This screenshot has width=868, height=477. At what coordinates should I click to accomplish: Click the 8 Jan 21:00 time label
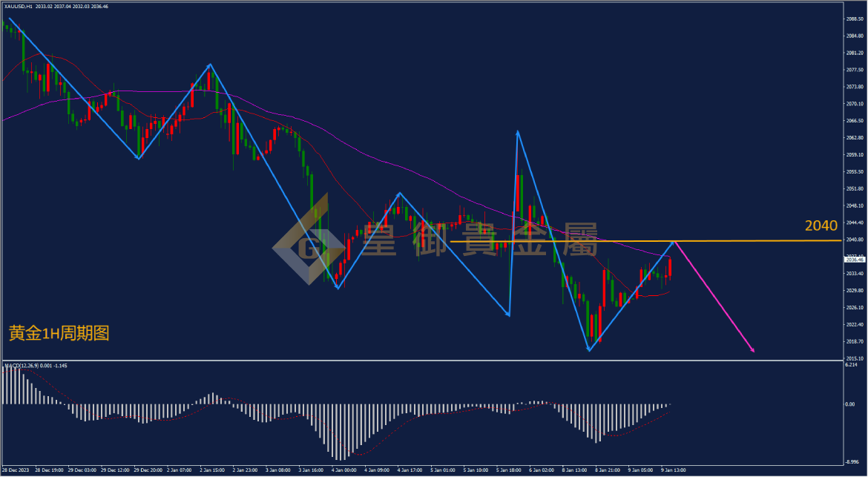pos(609,470)
